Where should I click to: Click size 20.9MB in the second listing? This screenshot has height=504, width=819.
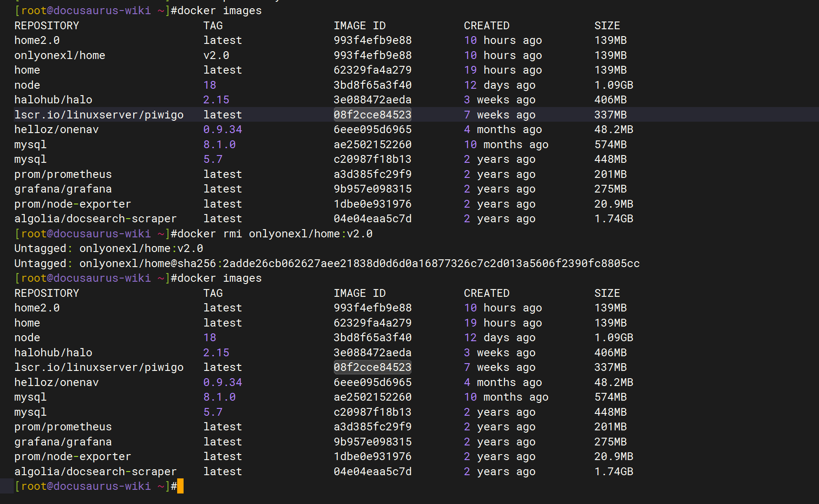pos(614,456)
